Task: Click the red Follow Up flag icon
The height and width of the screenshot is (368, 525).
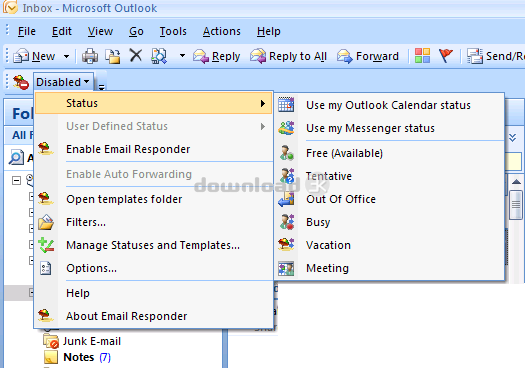Action: pyautogui.click(x=446, y=56)
